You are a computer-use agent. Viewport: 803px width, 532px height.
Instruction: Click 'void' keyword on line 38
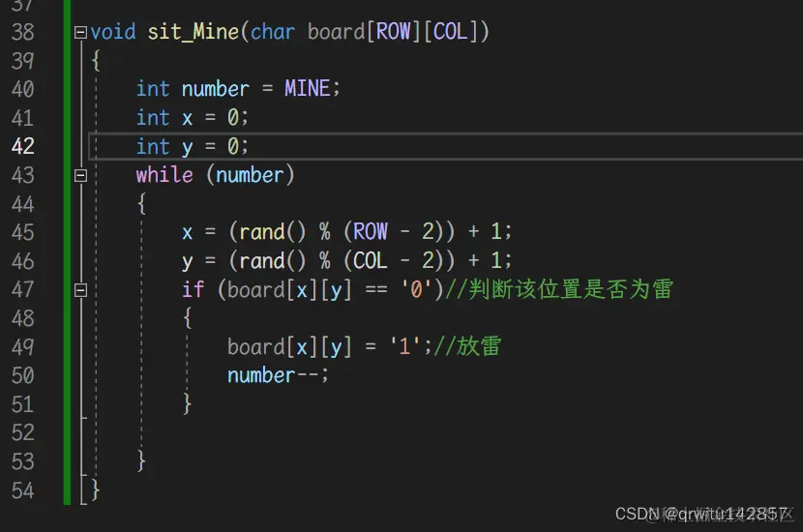click(113, 32)
